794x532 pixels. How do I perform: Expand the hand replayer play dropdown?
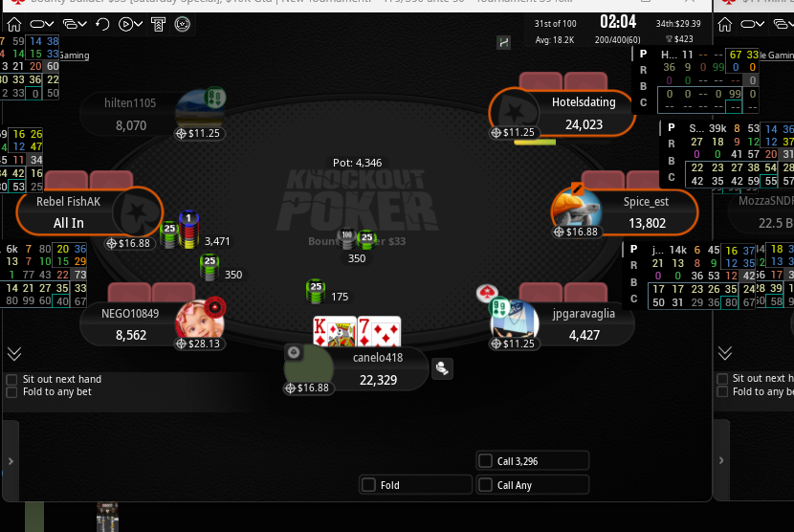click(x=130, y=24)
